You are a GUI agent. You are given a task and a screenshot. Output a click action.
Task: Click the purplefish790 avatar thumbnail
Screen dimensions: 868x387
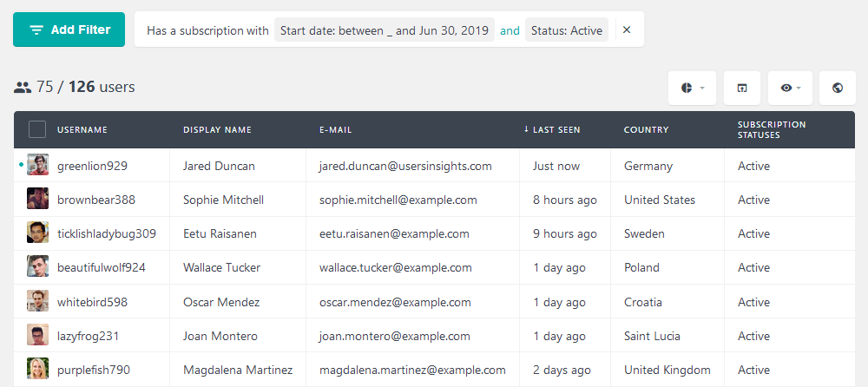[37, 369]
